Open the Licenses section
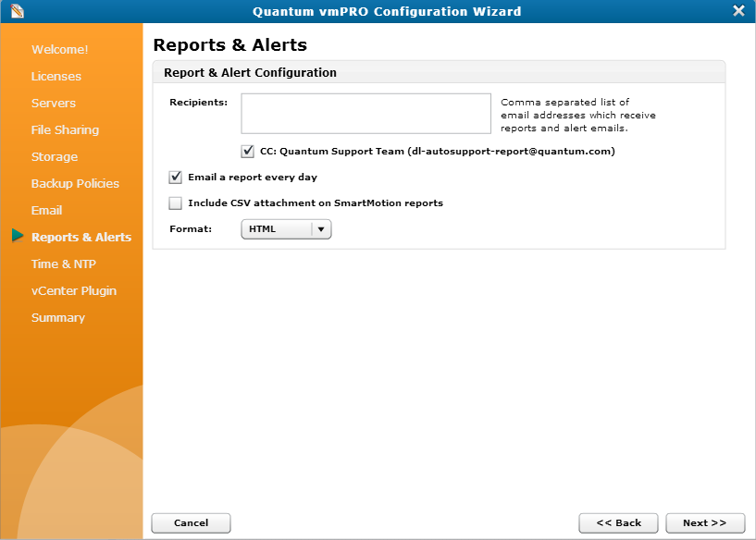Screen dimensions: 756x540 click(55, 76)
